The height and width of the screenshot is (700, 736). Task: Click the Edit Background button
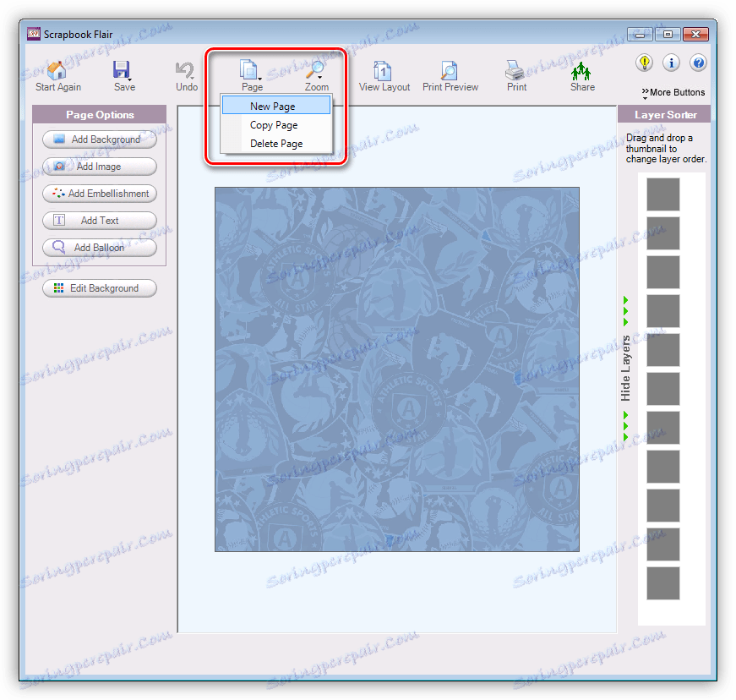pos(100,288)
